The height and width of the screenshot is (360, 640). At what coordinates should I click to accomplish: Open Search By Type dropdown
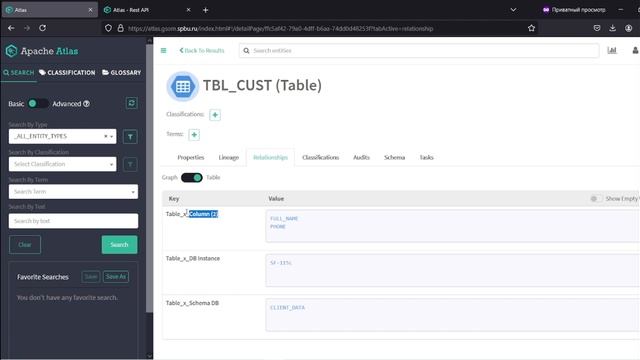pyautogui.click(x=62, y=136)
